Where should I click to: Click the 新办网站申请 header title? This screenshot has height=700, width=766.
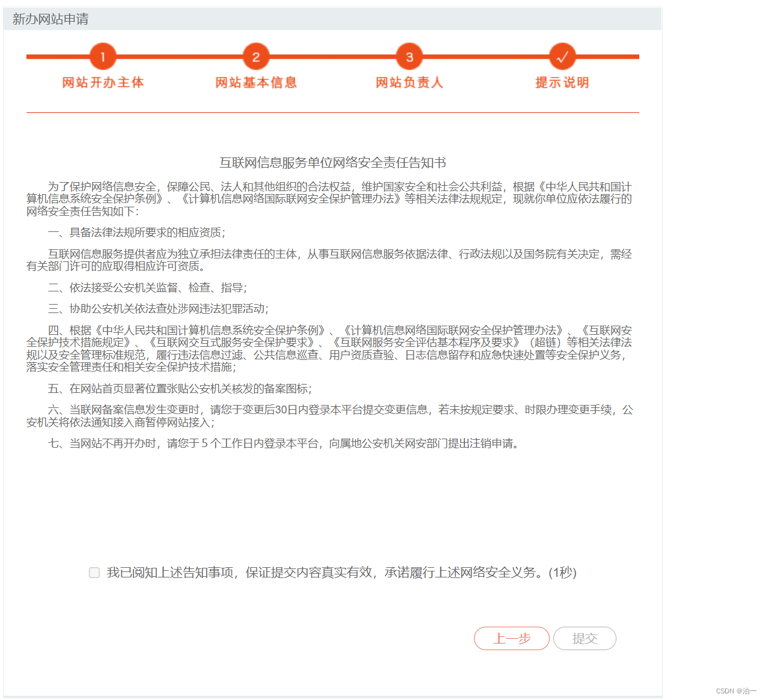pos(50,19)
